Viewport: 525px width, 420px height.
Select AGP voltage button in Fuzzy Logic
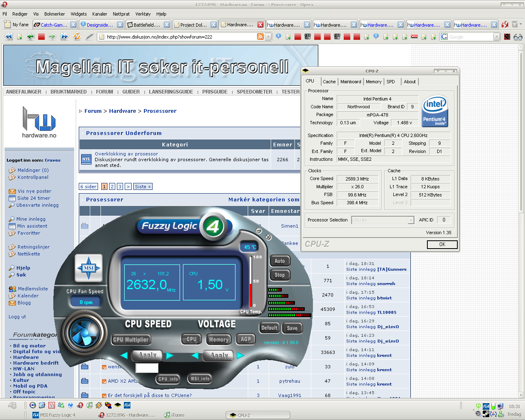[246, 339]
